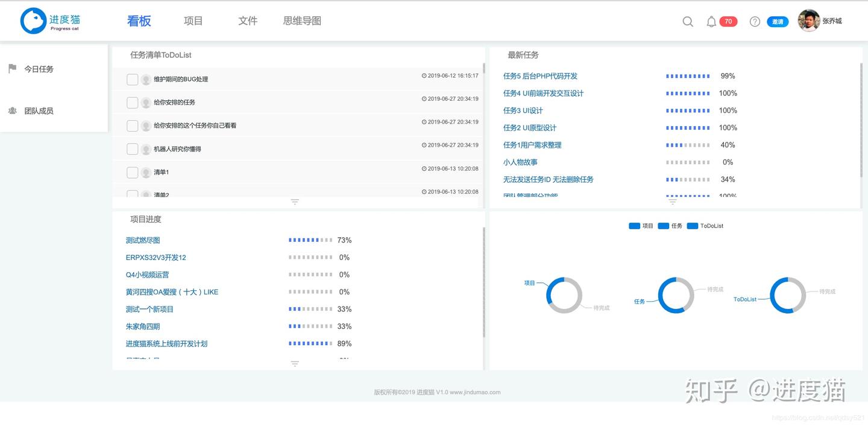Screen dimensions: 868x426
Task: Toggle the ToDoList legend swatch on the chart
Action: (x=691, y=226)
